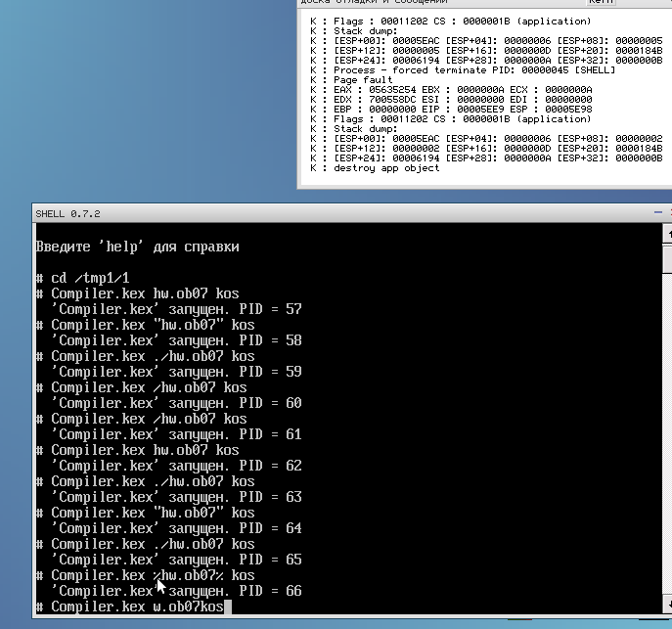The image size is (672, 629).
Task: Click the help hint text line
Action: coord(137,247)
